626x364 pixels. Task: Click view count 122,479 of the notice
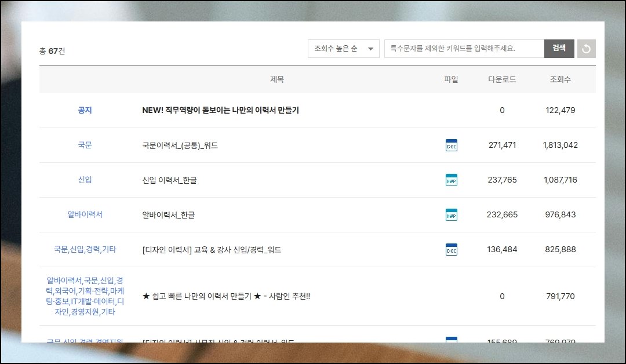[560, 110]
